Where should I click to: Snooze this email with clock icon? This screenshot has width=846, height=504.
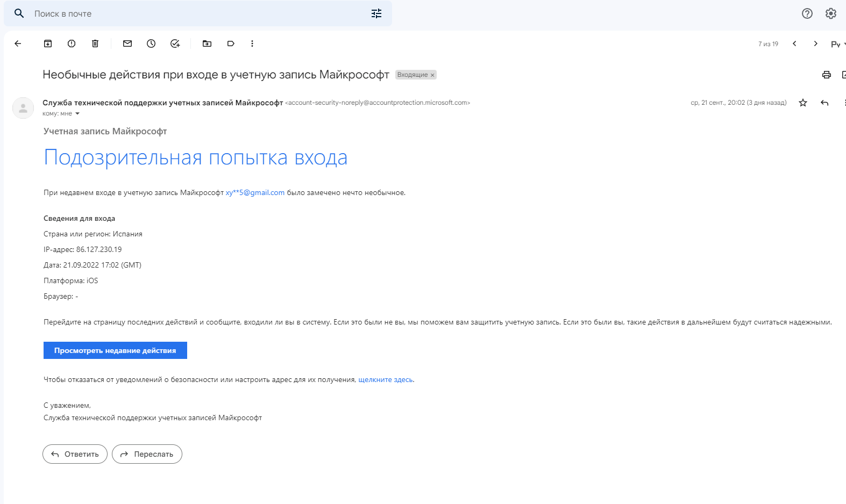point(151,44)
